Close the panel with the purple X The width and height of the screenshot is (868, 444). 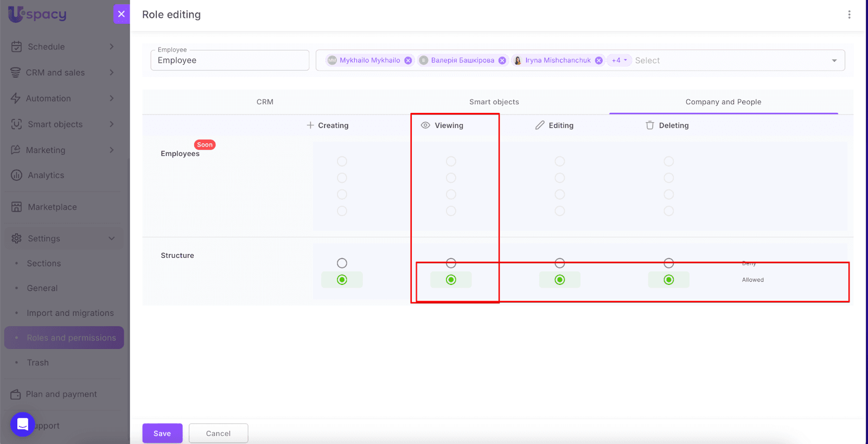(x=122, y=14)
